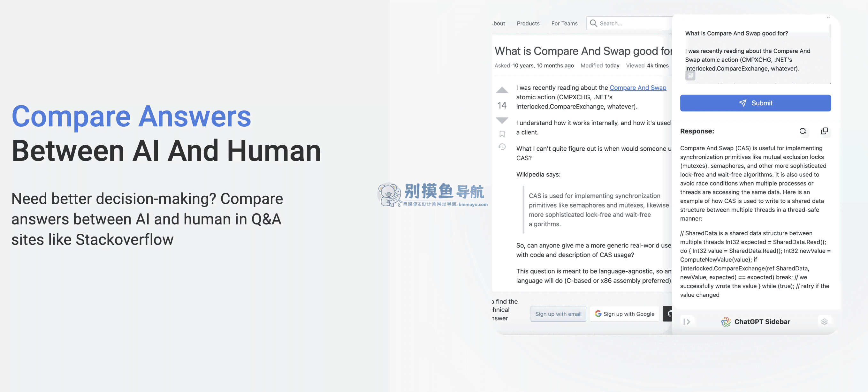This screenshot has height=392, width=868.
Task: Click the downvote arrow on the question
Action: (501, 120)
